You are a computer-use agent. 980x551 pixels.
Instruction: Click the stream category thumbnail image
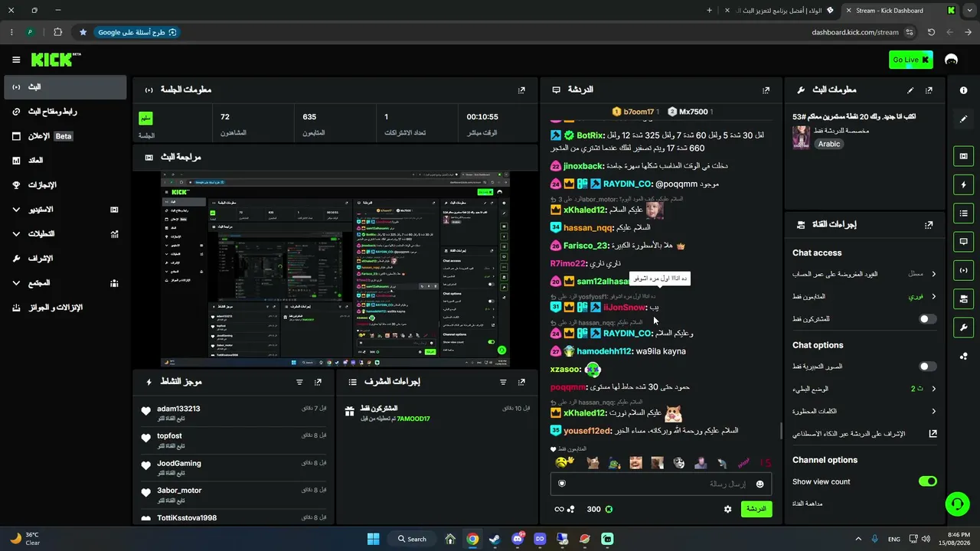click(801, 138)
